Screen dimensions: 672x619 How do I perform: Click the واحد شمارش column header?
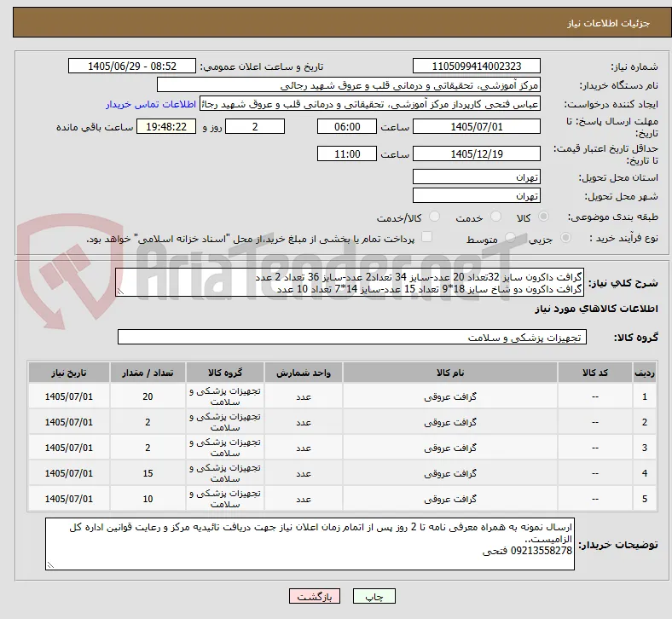[304, 373]
